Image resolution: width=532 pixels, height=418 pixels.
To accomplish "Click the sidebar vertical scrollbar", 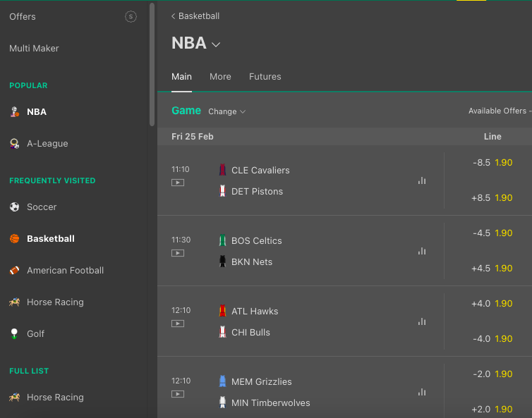I will point(152,64).
